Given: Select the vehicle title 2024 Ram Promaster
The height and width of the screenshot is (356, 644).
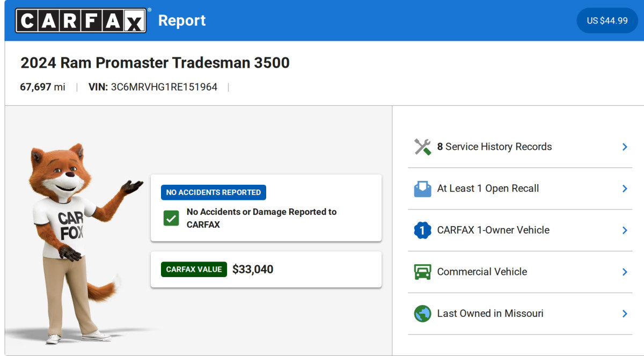Looking at the screenshot, I should click(155, 63).
